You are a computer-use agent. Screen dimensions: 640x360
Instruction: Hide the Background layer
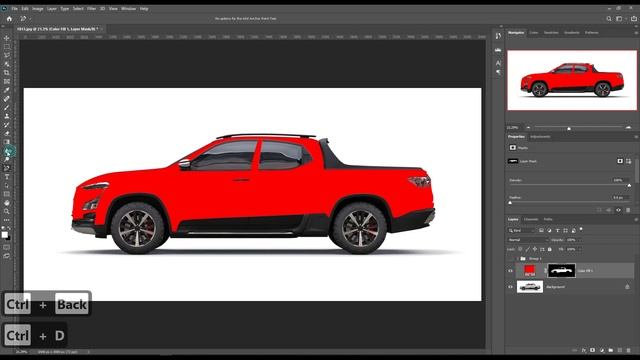pos(510,287)
